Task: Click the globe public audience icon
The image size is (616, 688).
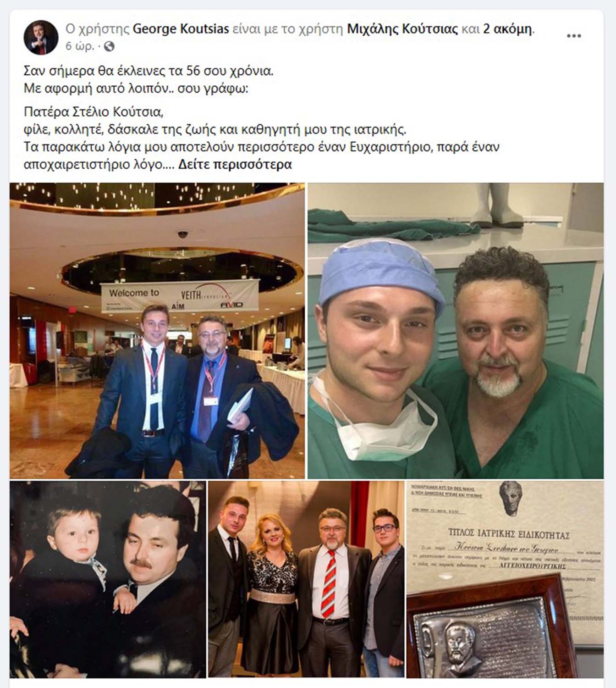Action: coord(110,46)
